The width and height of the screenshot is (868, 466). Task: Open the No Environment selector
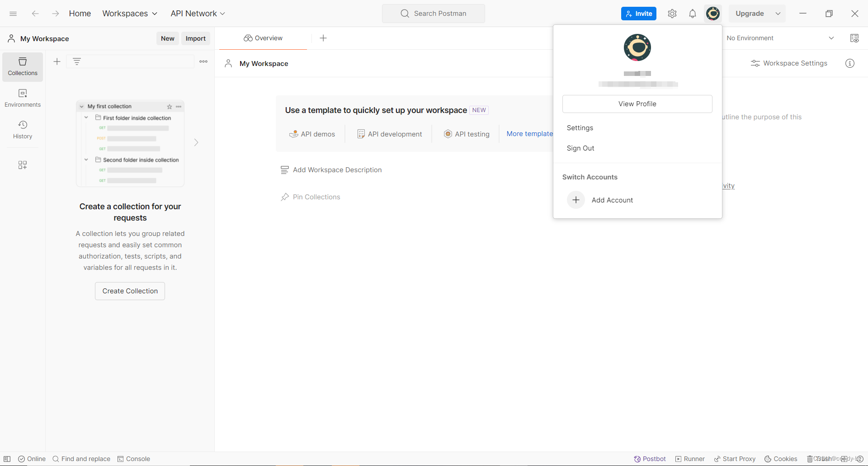tap(781, 38)
